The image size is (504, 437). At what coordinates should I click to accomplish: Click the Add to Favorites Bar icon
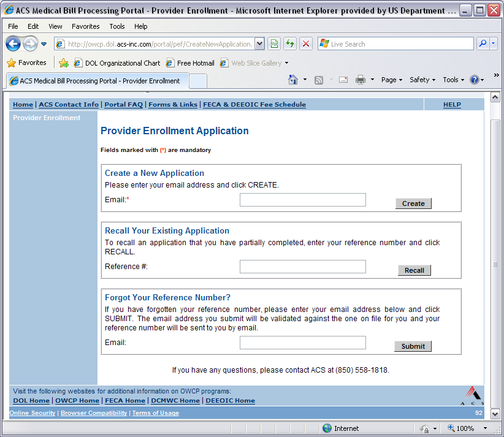pyautogui.click(x=64, y=63)
